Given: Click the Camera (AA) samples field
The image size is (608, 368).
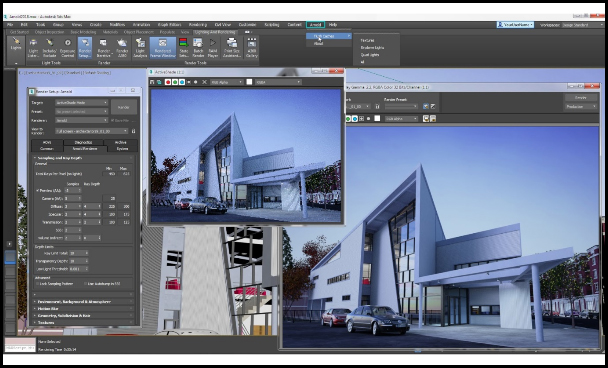Looking at the screenshot, I should pos(73,199).
